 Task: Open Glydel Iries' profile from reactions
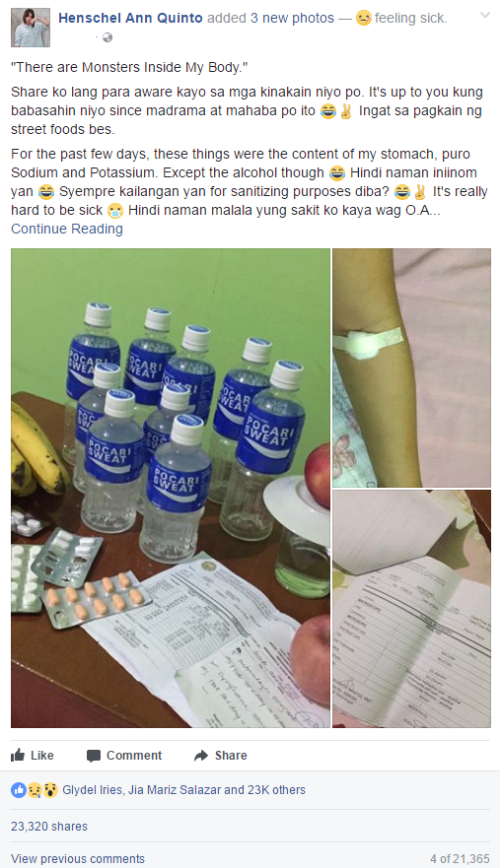92,790
